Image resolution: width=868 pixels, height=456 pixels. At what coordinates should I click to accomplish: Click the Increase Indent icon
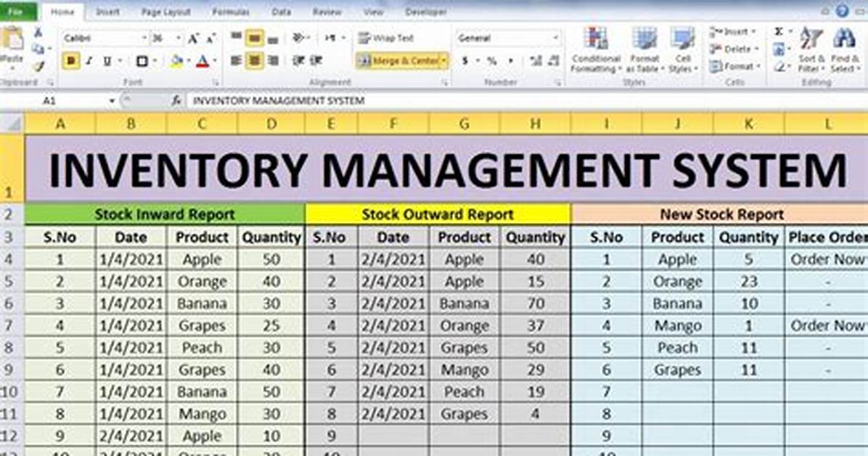(316, 60)
